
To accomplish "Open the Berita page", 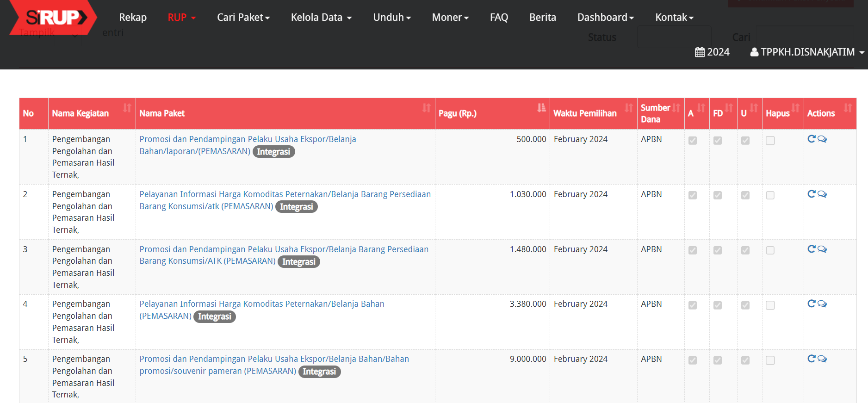I will click(543, 18).
